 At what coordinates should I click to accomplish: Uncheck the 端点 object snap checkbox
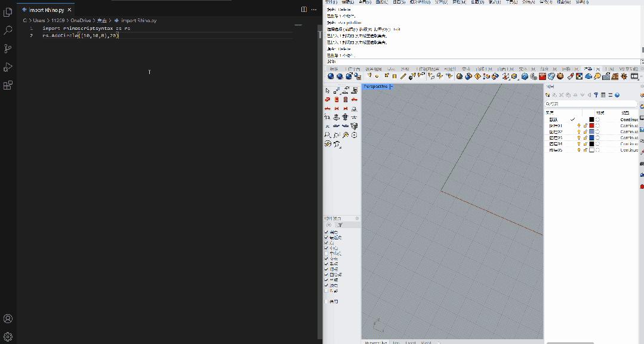click(x=326, y=232)
